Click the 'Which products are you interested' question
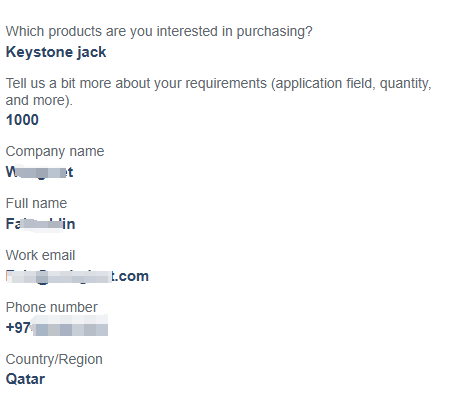This screenshot has width=452, height=402. coord(159,32)
